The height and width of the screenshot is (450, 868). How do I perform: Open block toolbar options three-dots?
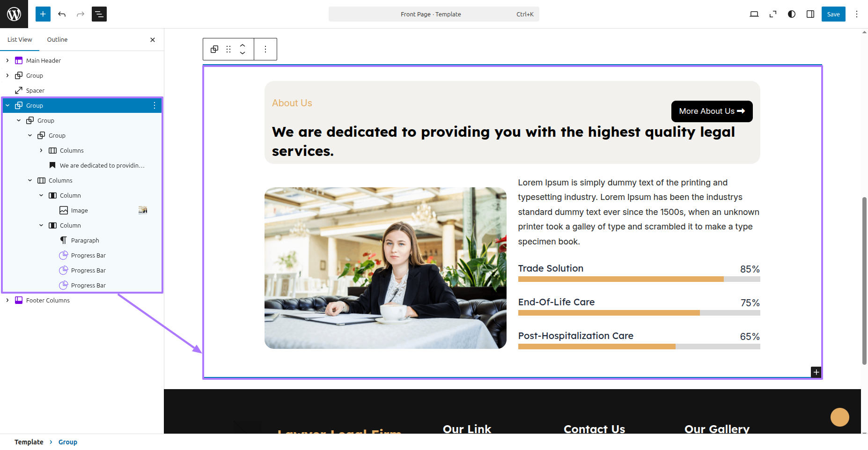[x=265, y=49]
